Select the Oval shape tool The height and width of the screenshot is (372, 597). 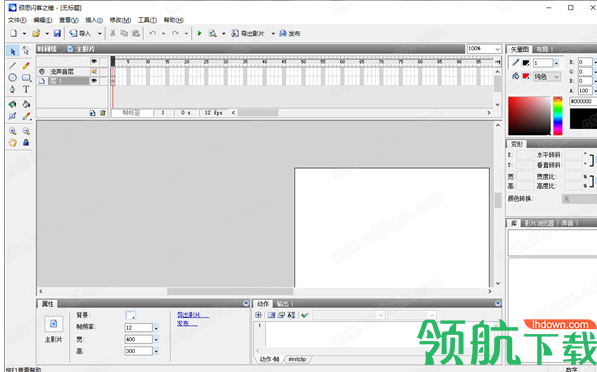tap(13, 77)
